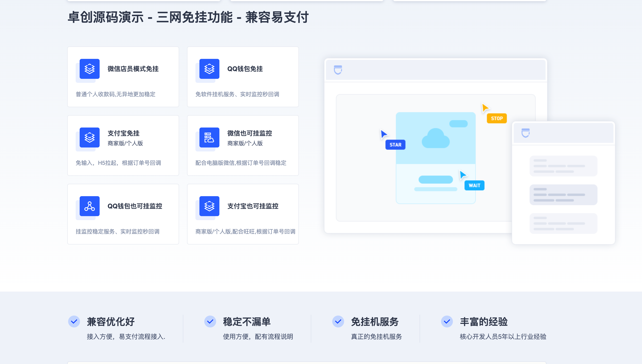Click the checkmark icon beside 丰富的经验
Screen dimensions: 642x364
[447, 321]
